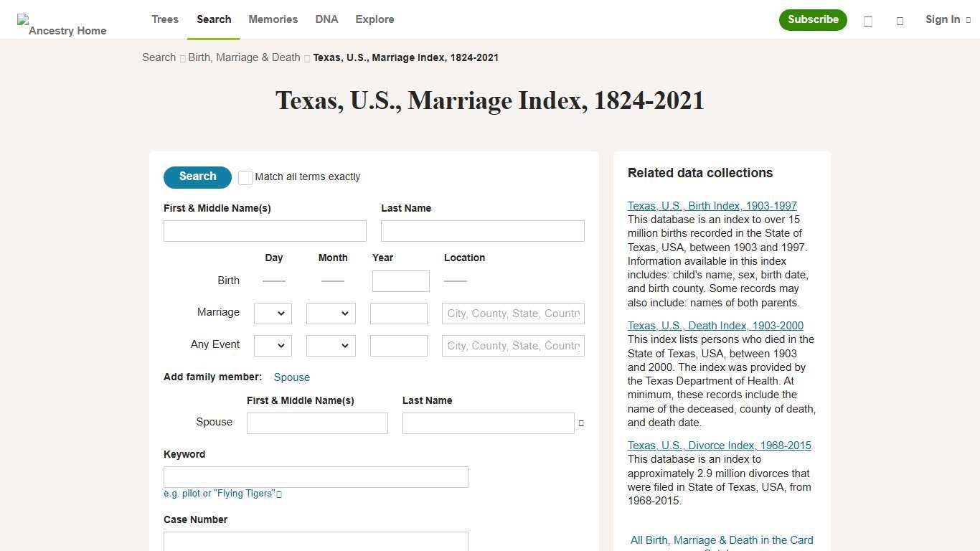This screenshot has width=980, height=551.
Task: Enable Match all terms exactly
Action: click(x=245, y=177)
